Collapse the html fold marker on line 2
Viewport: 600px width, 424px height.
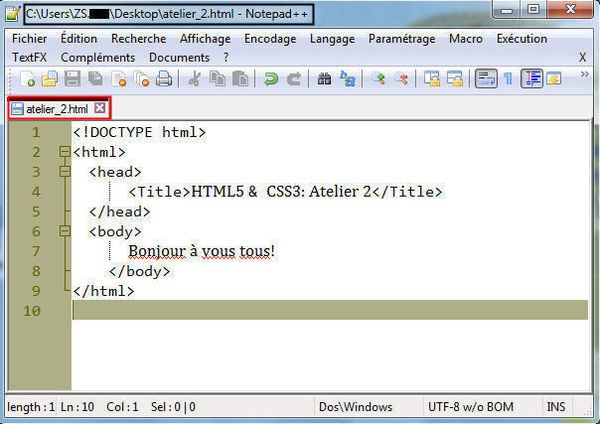[65, 152]
